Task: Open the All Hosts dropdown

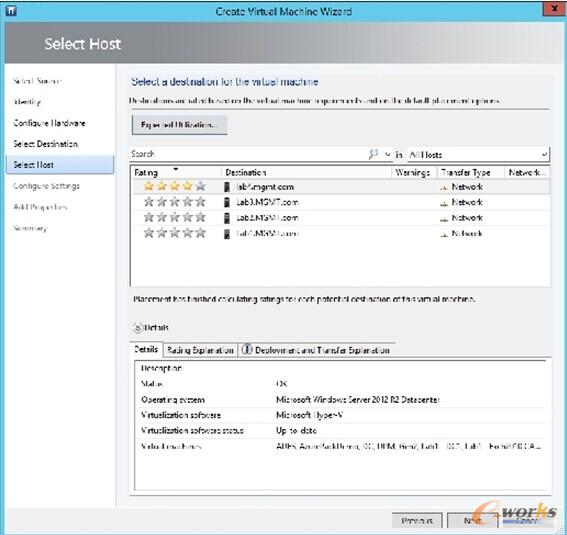Action: (x=478, y=155)
